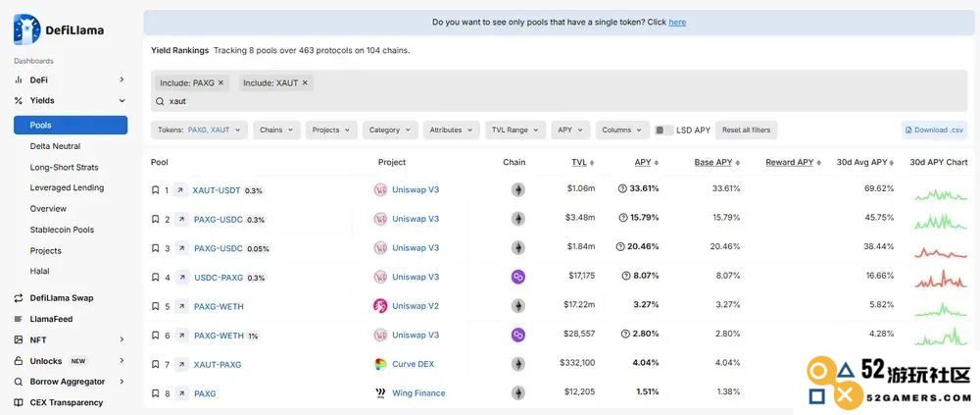
Task: Remove the Include: PAXG filter chip
Action: [220, 82]
